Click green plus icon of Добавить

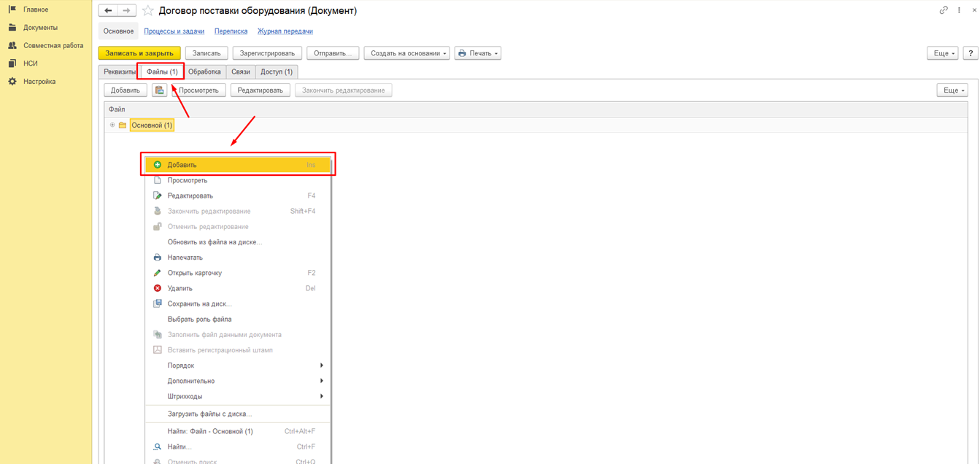pyautogui.click(x=158, y=165)
